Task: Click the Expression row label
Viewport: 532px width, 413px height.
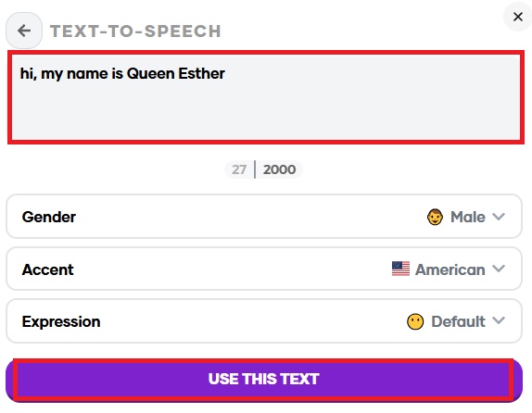Action: tap(61, 321)
